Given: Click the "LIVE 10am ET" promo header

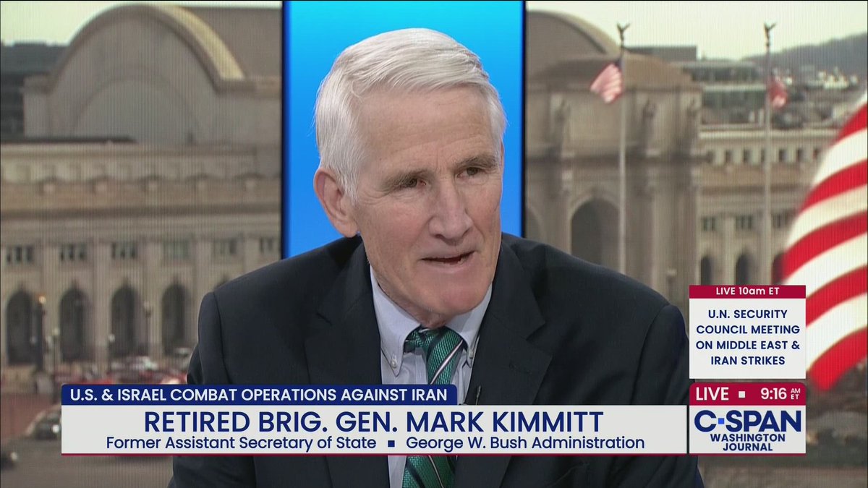Looking at the screenshot, I should tap(747, 291).
